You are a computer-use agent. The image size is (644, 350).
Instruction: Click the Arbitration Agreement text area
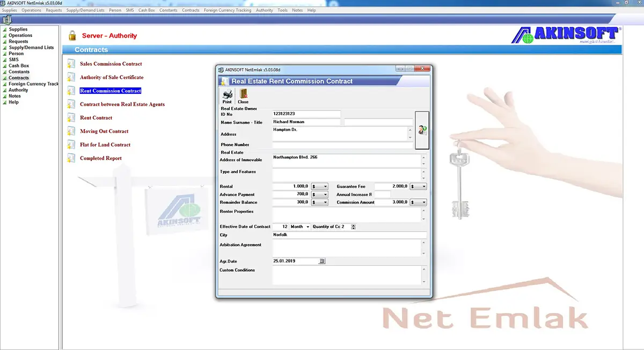pyautogui.click(x=346, y=248)
